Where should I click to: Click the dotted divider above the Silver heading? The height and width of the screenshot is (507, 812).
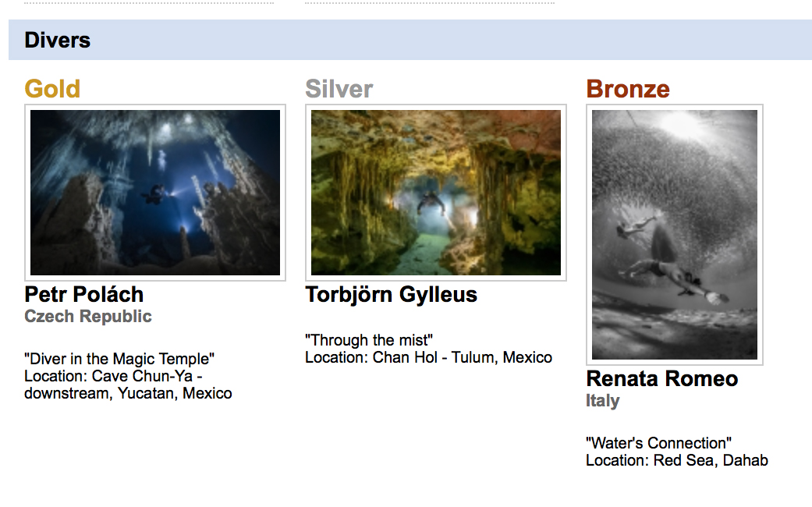tap(430, 3)
